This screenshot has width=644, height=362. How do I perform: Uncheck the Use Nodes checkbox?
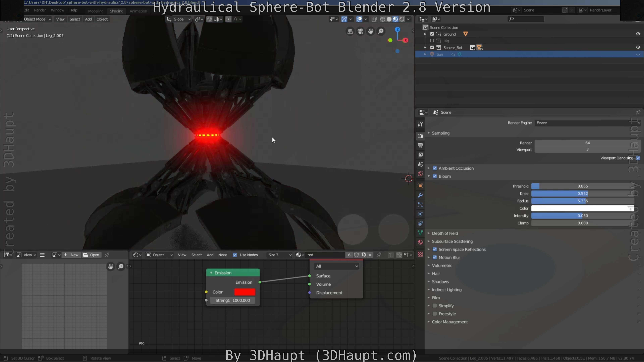pyautogui.click(x=235, y=255)
